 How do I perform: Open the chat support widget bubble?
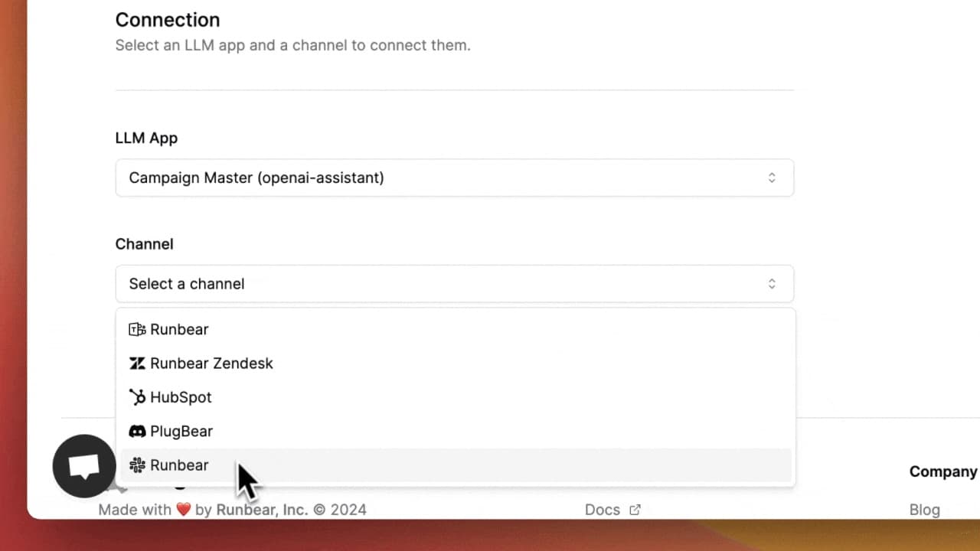point(84,465)
